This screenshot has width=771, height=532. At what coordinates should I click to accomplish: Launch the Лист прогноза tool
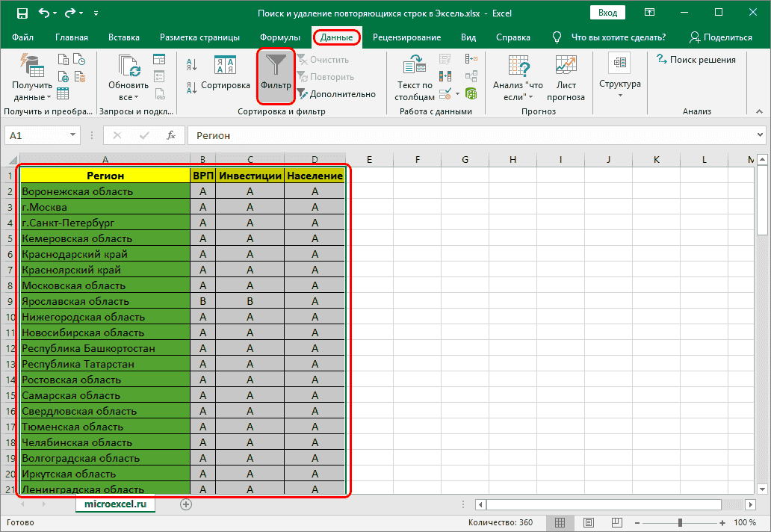click(566, 73)
